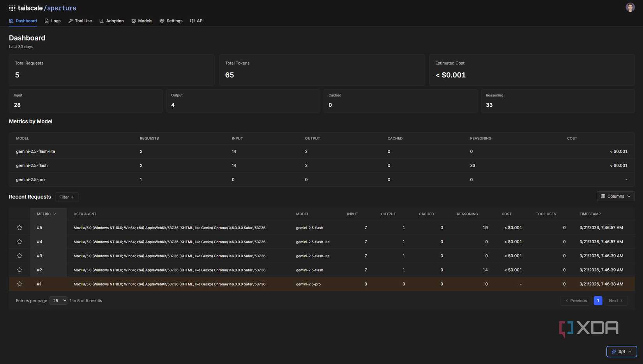Screen dimensions: 643x364
Task: Star request #1 row
Action: 19,284
